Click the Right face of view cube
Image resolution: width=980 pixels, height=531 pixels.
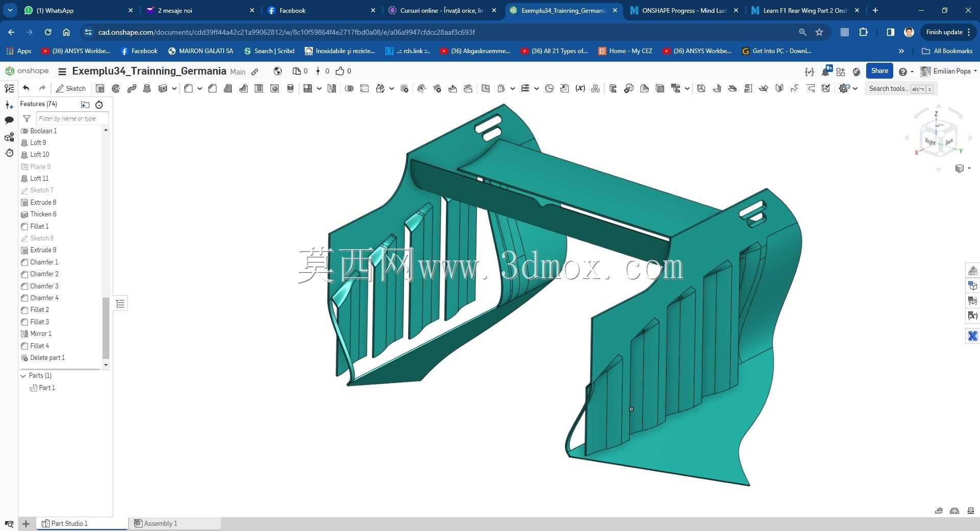930,141
